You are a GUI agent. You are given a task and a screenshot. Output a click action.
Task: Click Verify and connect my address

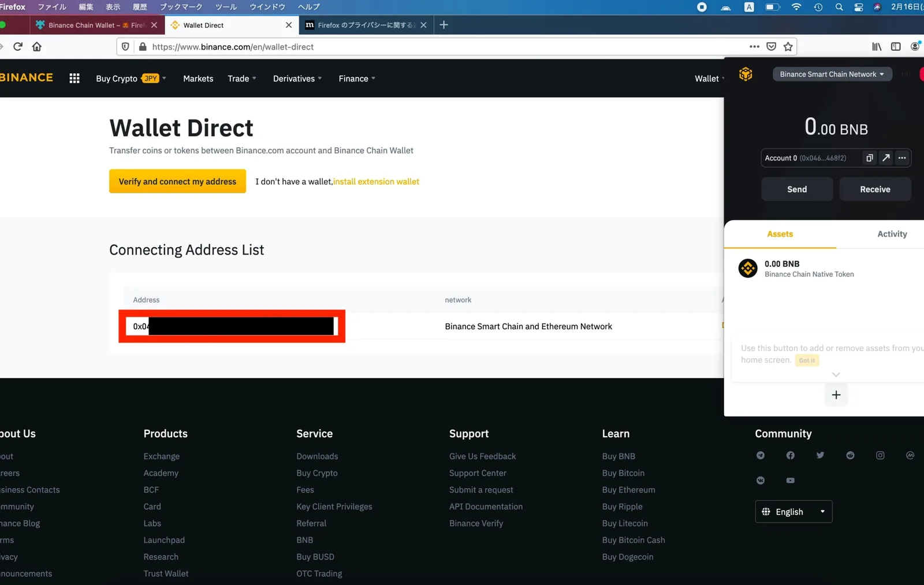177,181
